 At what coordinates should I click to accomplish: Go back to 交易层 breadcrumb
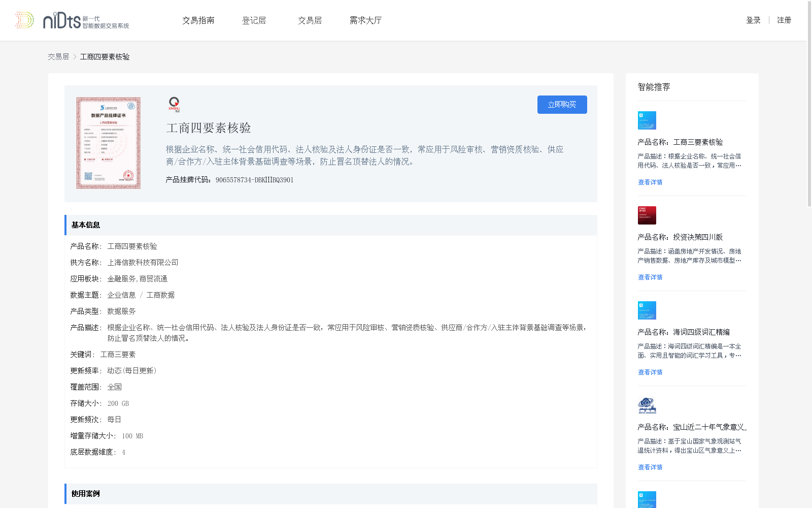tap(58, 57)
